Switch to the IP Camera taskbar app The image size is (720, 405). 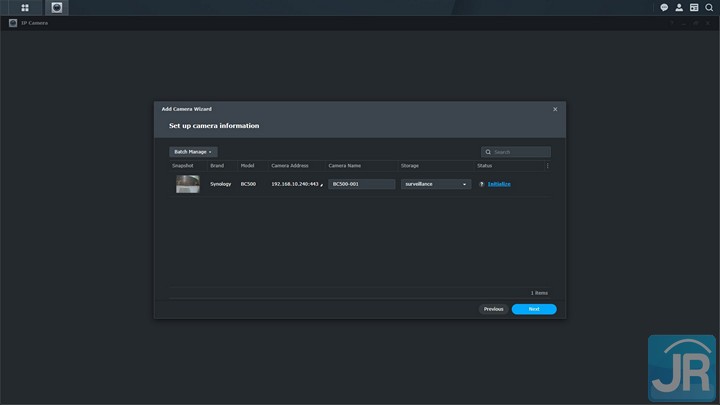(x=58, y=7)
